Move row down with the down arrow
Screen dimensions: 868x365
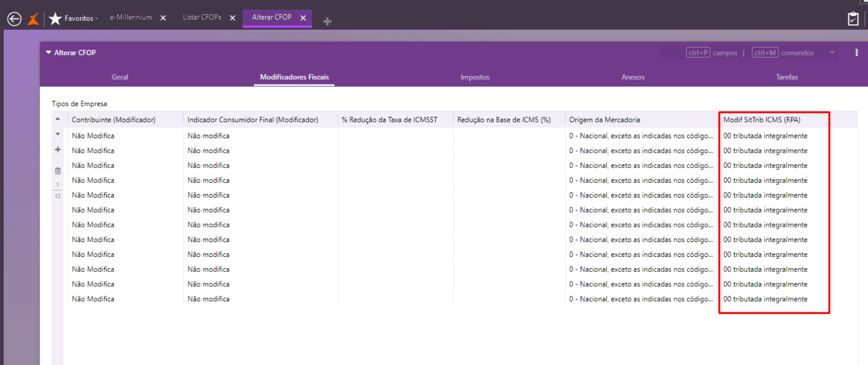click(x=58, y=134)
